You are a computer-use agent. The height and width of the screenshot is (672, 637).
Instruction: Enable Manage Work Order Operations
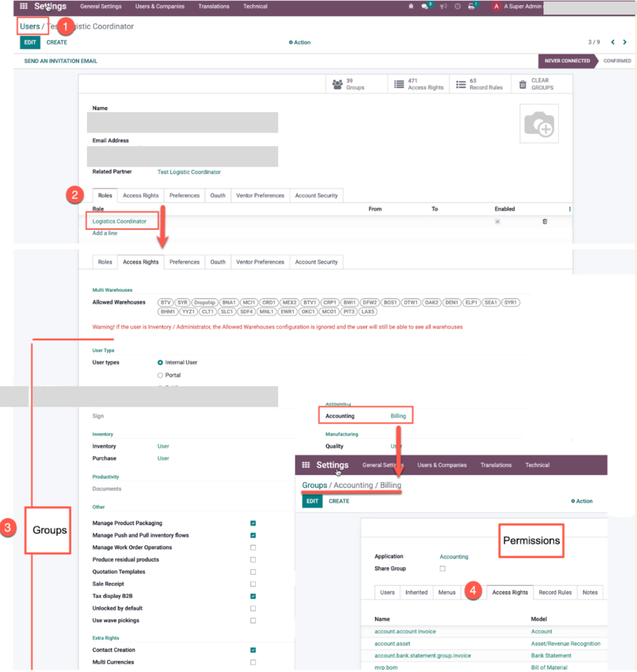253,547
